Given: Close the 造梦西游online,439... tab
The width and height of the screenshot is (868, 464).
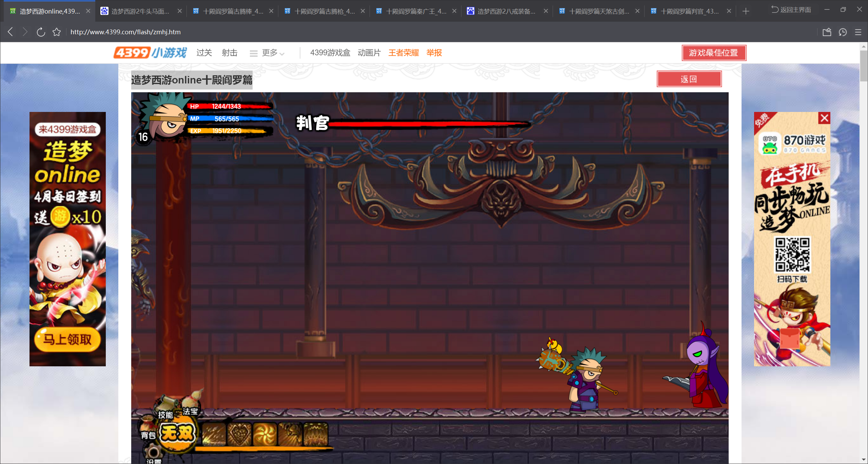Looking at the screenshot, I should [88, 11].
